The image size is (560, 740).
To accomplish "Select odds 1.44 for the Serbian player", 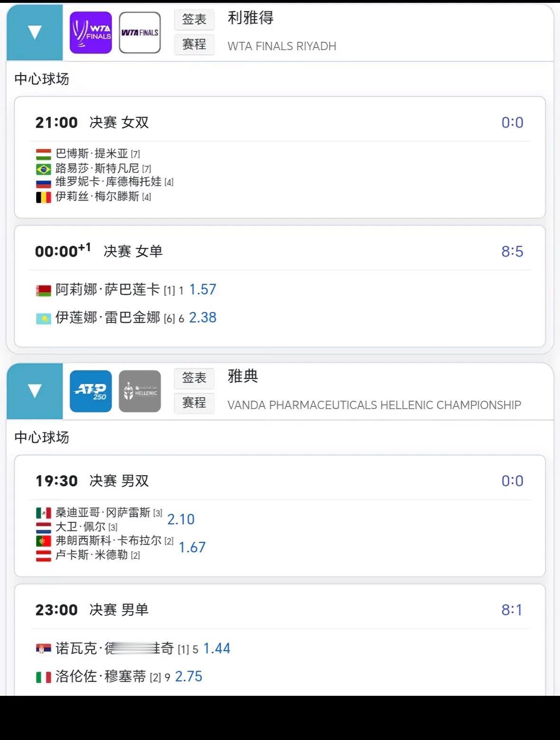I will (x=217, y=648).
